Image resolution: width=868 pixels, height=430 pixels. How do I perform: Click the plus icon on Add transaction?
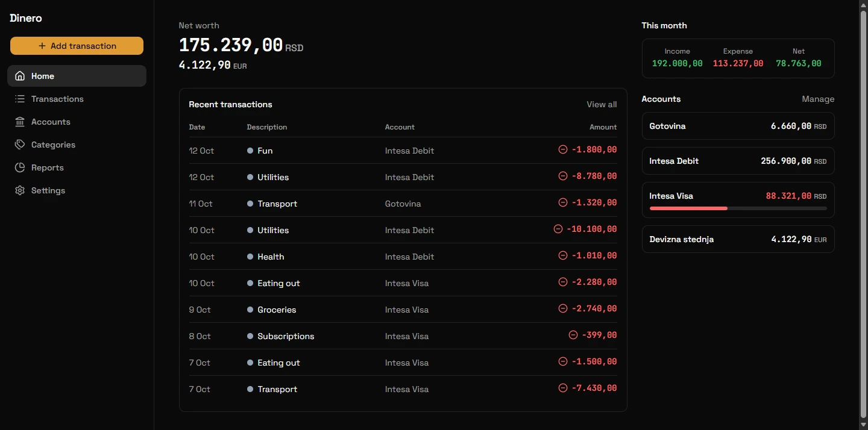pyautogui.click(x=42, y=46)
